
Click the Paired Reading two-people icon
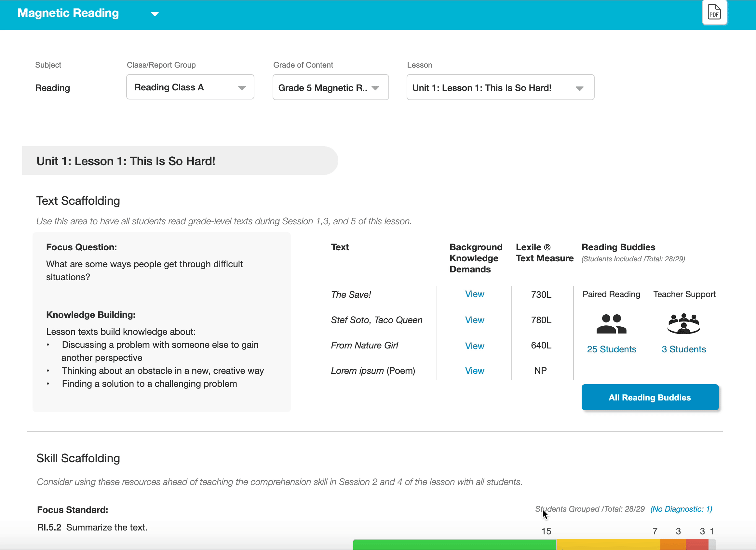click(x=611, y=323)
